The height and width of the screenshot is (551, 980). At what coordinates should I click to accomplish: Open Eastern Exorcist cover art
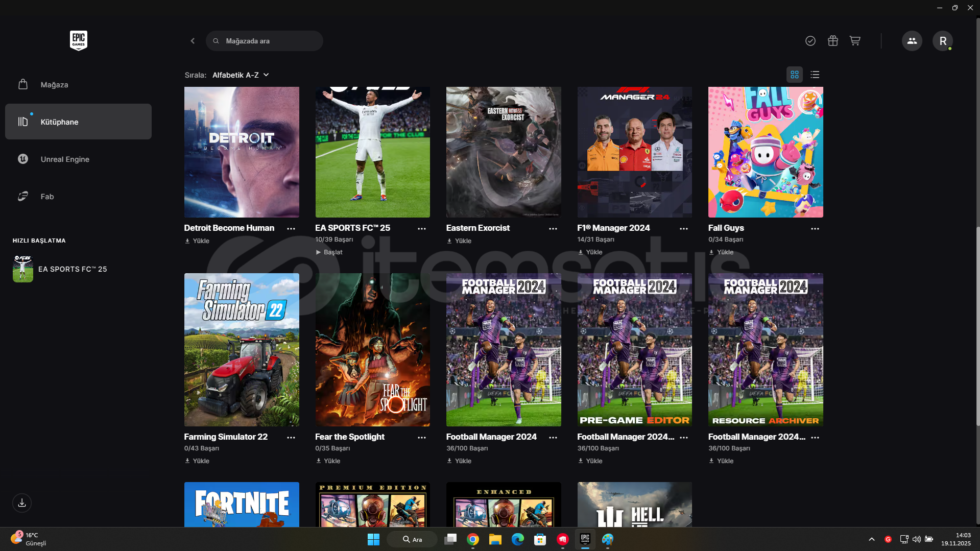504,152
